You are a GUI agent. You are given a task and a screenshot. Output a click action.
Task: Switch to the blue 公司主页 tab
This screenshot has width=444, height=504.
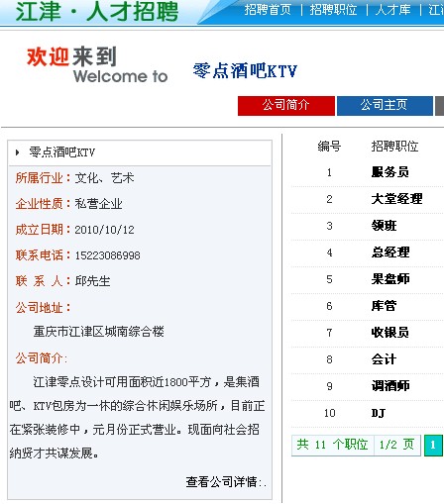click(385, 106)
